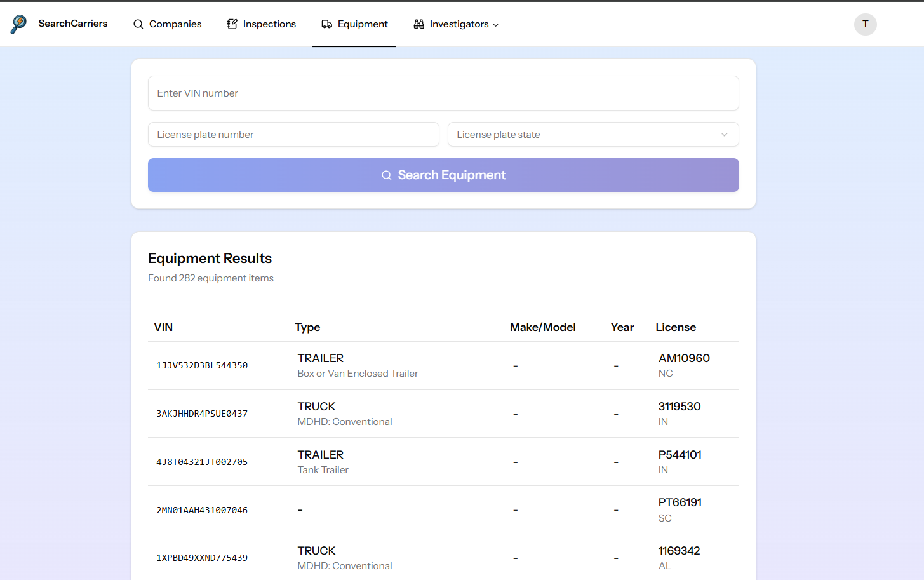Open VIN 2MN01AAH431007046 record
Viewport: 924px width, 580px height.
pos(202,509)
